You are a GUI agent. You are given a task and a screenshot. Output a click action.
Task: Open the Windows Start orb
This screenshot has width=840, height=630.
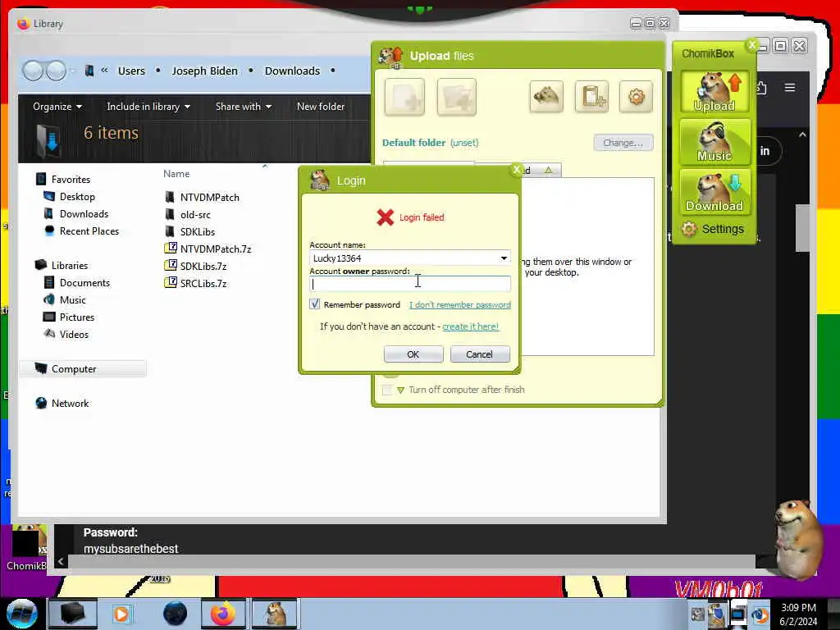coord(21,614)
